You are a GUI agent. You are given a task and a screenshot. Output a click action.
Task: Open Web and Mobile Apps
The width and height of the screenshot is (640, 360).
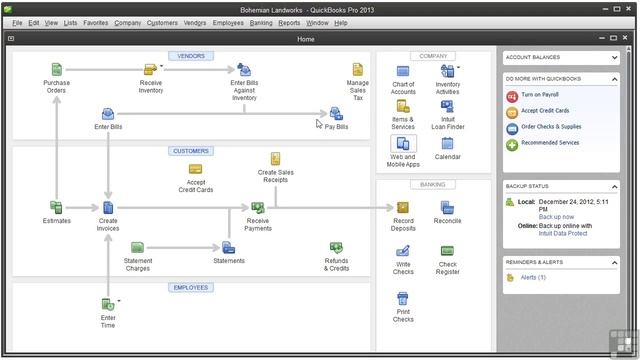pos(403,143)
